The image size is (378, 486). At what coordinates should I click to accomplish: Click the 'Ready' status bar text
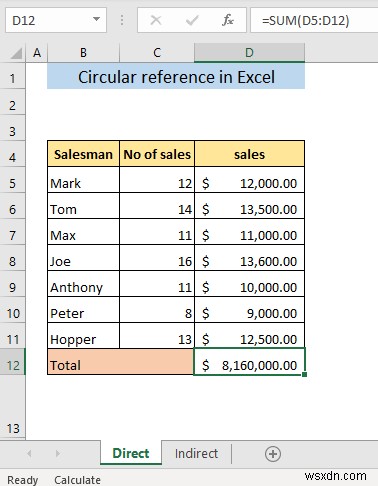click(23, 480)
